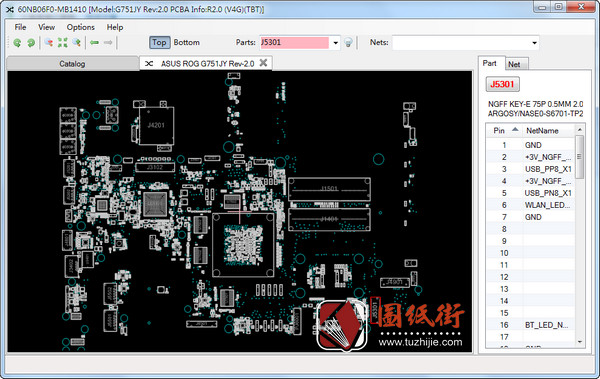The width and height of the screenshot is (600, 379).
Task: Select pin 8 row in list
Action: pos(530,229)
